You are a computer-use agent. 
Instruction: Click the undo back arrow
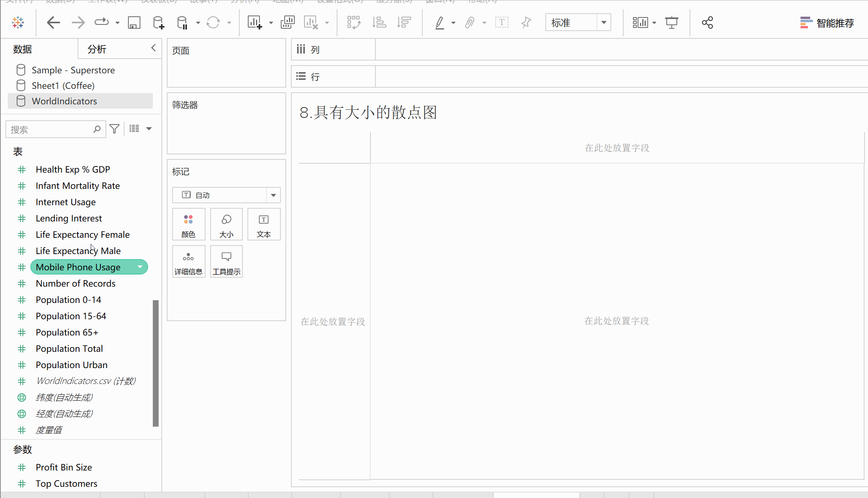(53, 22)
